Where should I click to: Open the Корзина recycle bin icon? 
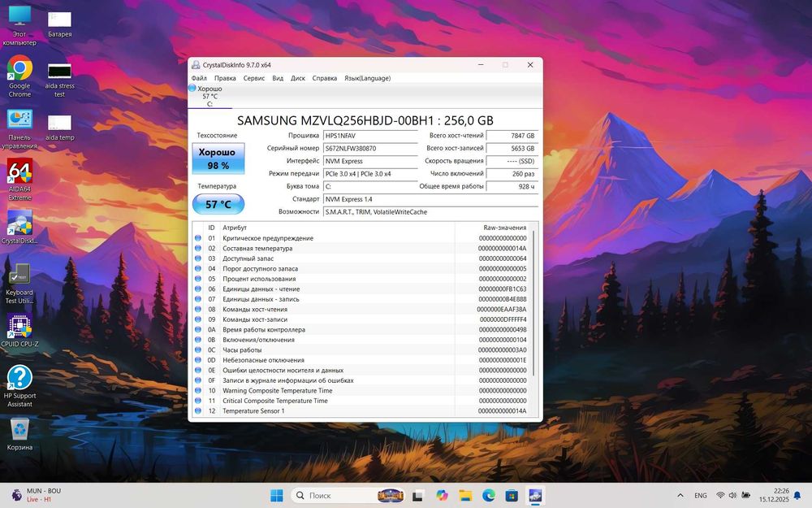19,434
